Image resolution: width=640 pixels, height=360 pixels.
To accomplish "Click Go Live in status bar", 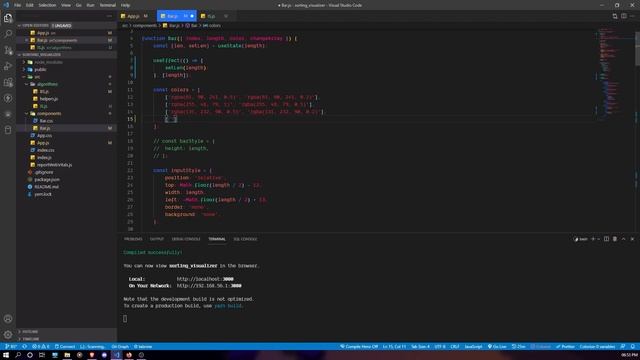I will [497, 347].
